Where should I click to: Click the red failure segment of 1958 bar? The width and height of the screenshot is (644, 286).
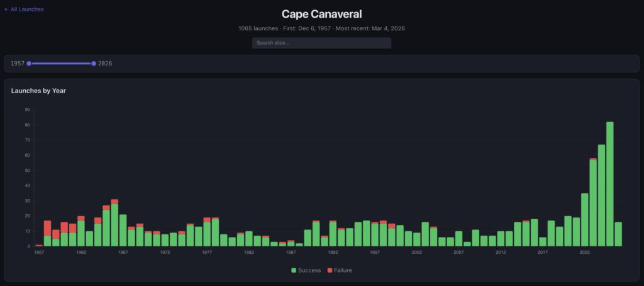(x=47, y=228)
